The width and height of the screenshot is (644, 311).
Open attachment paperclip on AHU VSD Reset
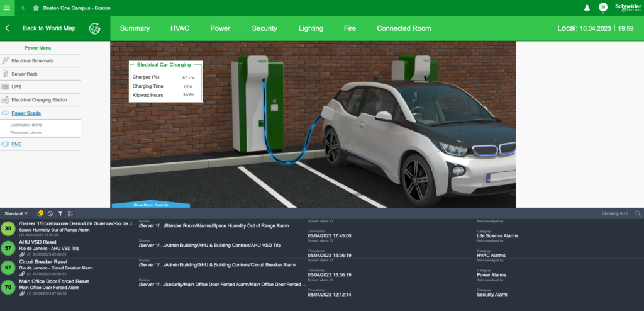coord(22,254)
